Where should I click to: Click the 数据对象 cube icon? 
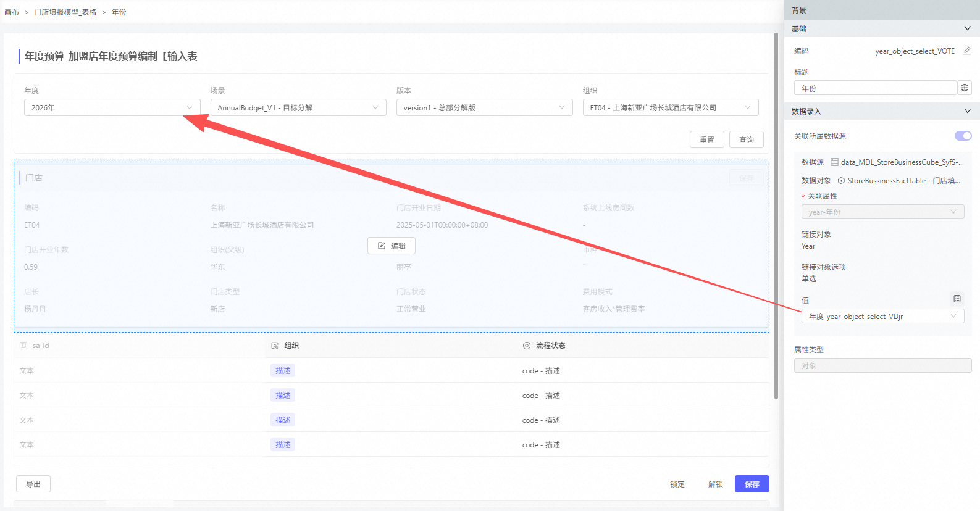click(841, 181)
